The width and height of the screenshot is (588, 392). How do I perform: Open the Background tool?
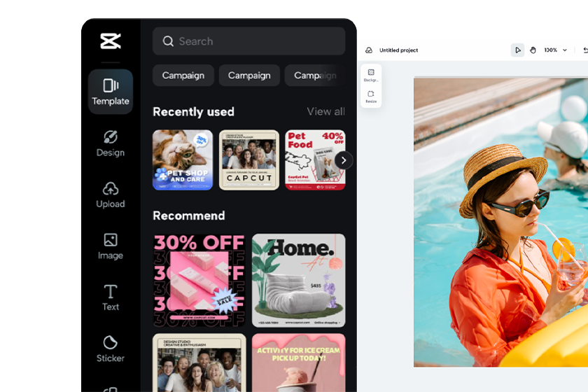[371, 75]
